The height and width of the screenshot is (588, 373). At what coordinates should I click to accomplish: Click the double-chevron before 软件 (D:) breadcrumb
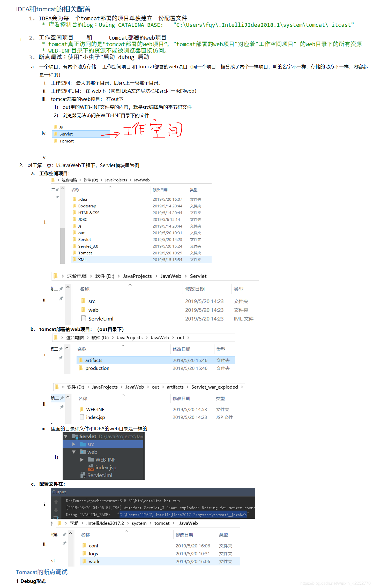tap(63, 387)
